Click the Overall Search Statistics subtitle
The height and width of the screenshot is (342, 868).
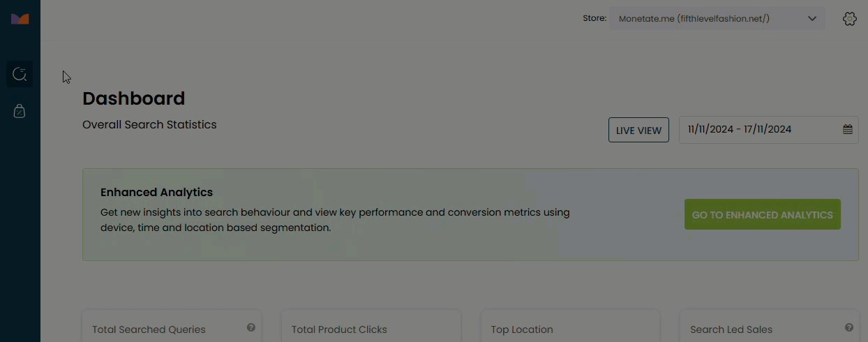[149, 125]
